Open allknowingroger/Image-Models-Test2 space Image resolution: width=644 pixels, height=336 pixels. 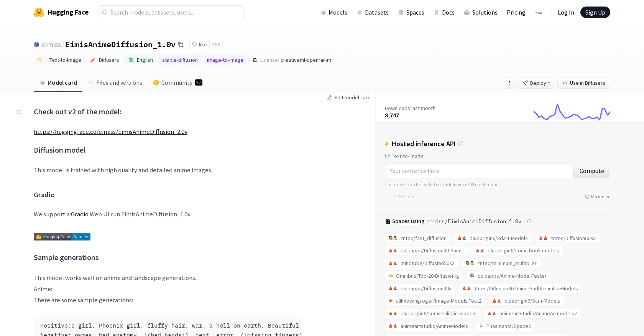(x=435, y=301)
